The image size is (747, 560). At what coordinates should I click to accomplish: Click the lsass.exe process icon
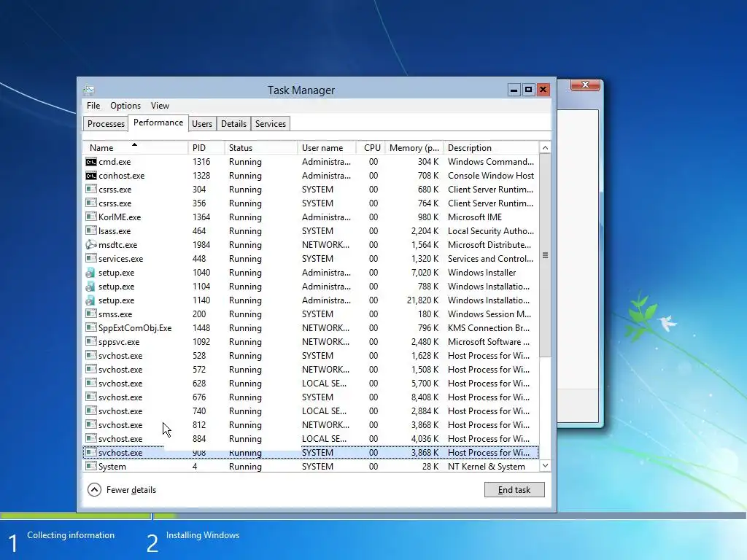[x=90, y=230]
